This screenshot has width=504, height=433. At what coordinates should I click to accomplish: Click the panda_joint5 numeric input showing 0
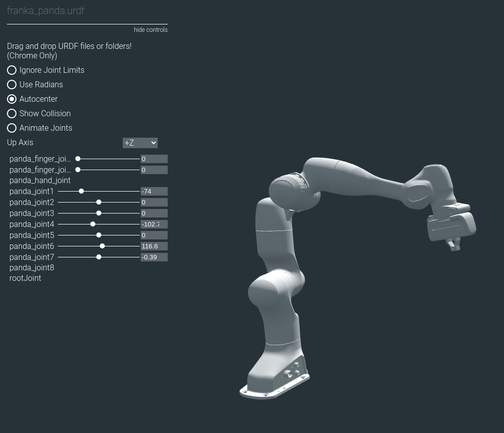(x=154, y=235)
